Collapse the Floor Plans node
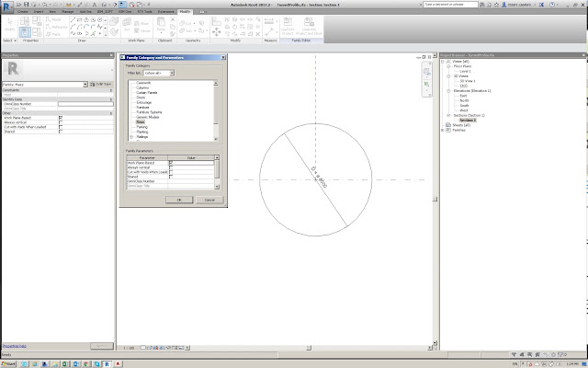Screen dimensions: 588x368 (448, 66)
